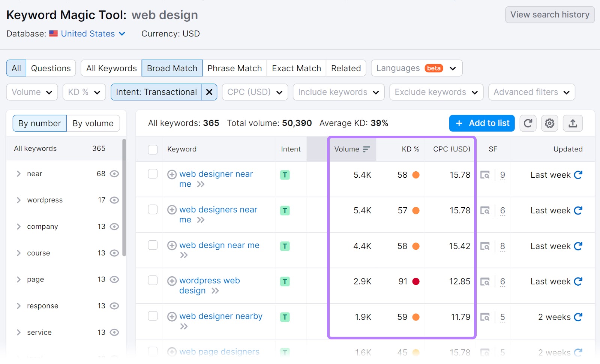This screenshot has width=600, height=364.
Task: Remove the Intent: Transactional filter
Action: [x=209, y=92]
